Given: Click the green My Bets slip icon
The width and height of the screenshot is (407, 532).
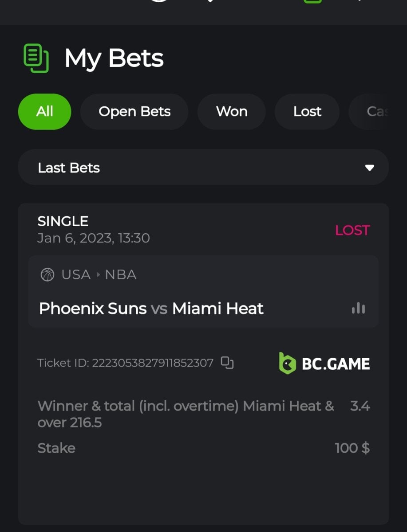Looking at the screenshot, I should (36, 58).
